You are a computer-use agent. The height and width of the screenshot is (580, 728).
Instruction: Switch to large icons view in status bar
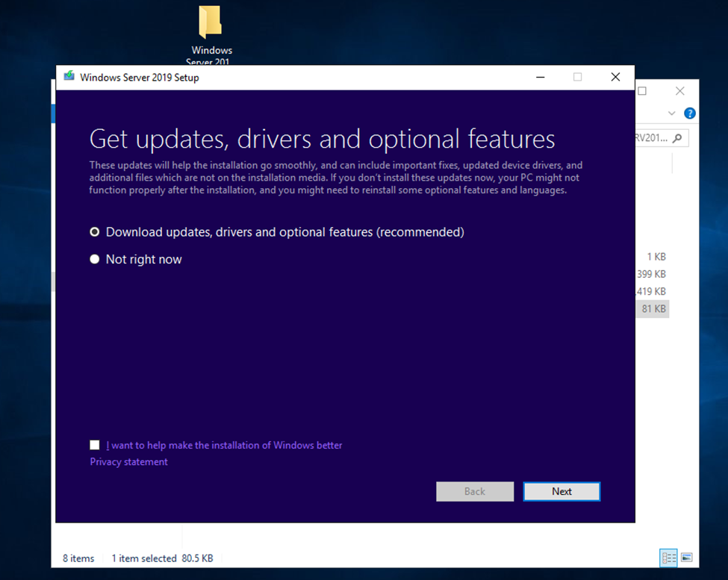point(687,558)
